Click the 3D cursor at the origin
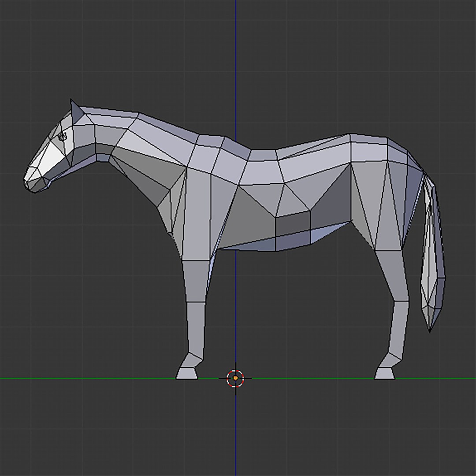This screenshot has height=476, width=476. (235, 378)
